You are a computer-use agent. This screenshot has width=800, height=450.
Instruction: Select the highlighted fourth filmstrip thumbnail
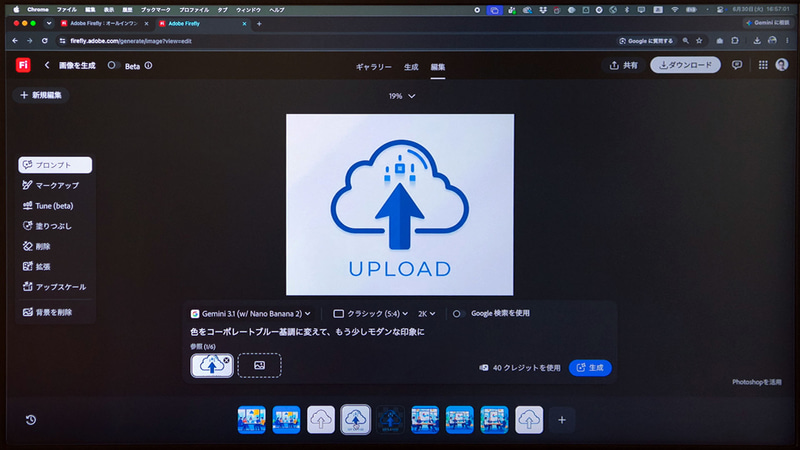[x=356, y=420]
